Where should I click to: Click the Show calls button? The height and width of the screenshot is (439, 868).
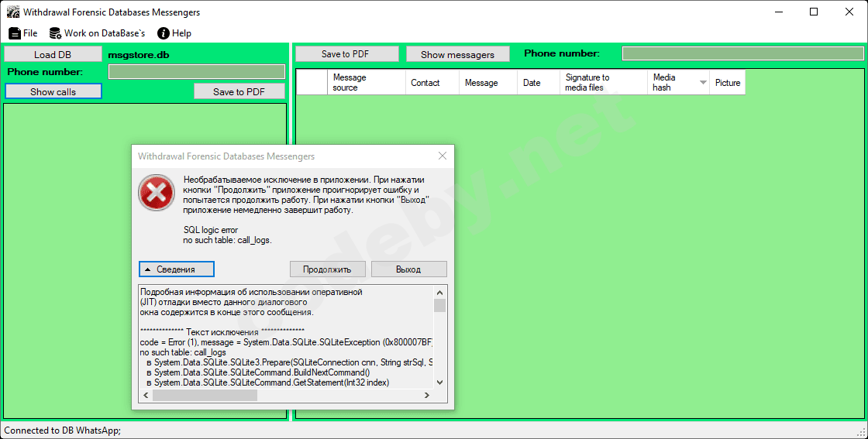point(53,92)
